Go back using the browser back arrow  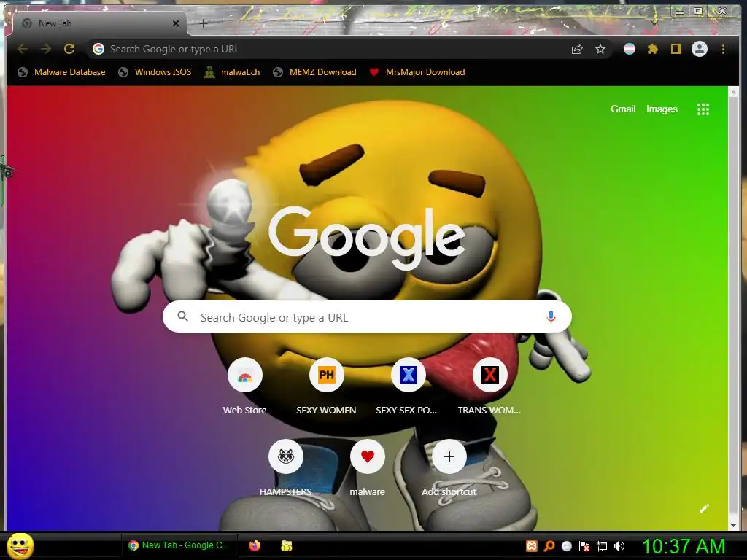tap(23, 49)
